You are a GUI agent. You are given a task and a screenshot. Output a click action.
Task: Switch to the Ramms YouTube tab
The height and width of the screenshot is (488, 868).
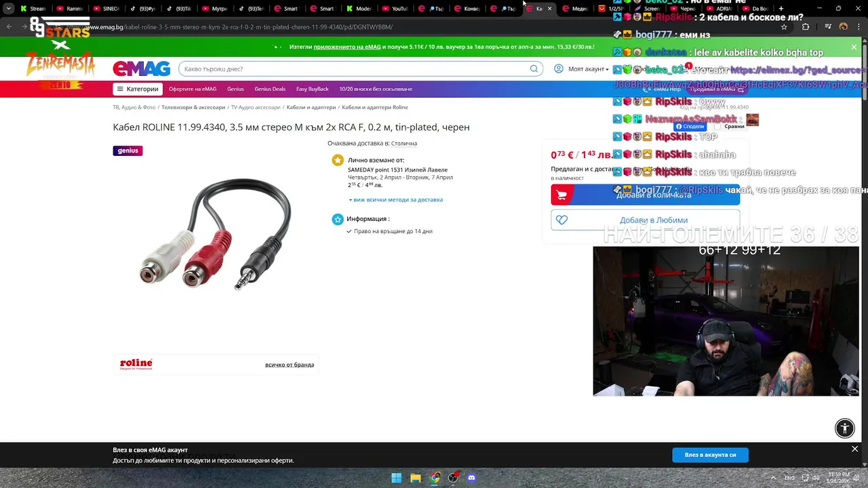(x=69, y=9)
